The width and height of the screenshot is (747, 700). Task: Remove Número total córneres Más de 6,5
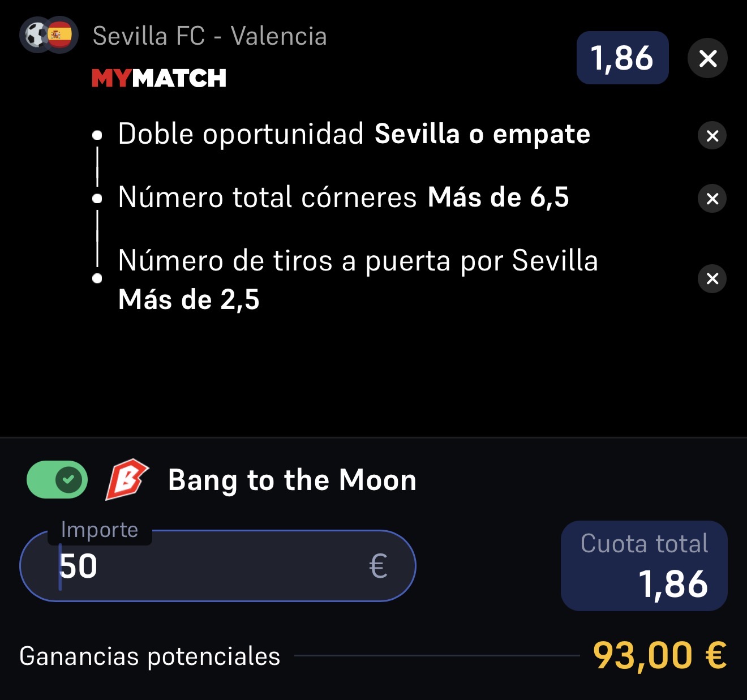[712, 199]
